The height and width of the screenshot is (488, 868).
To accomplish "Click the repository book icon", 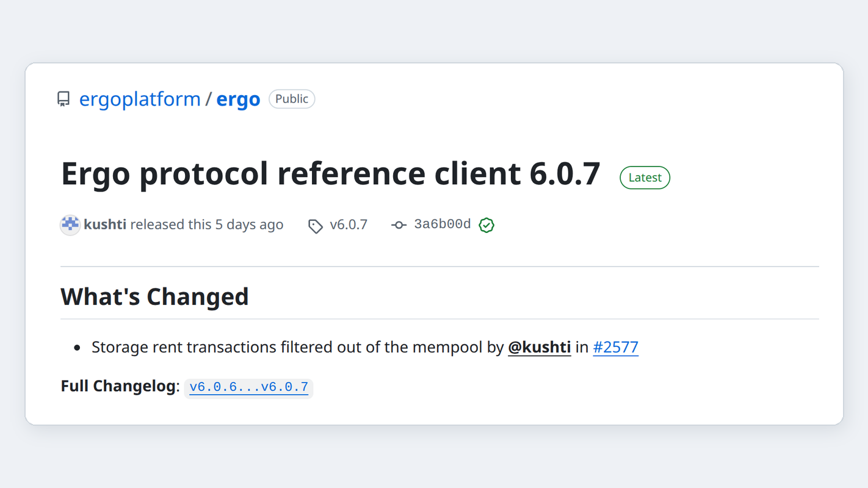I will 63,99.
